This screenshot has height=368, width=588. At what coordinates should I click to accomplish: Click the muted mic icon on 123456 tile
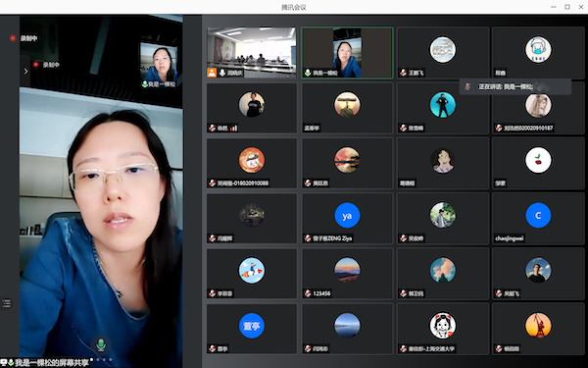[x=308, y=293]
